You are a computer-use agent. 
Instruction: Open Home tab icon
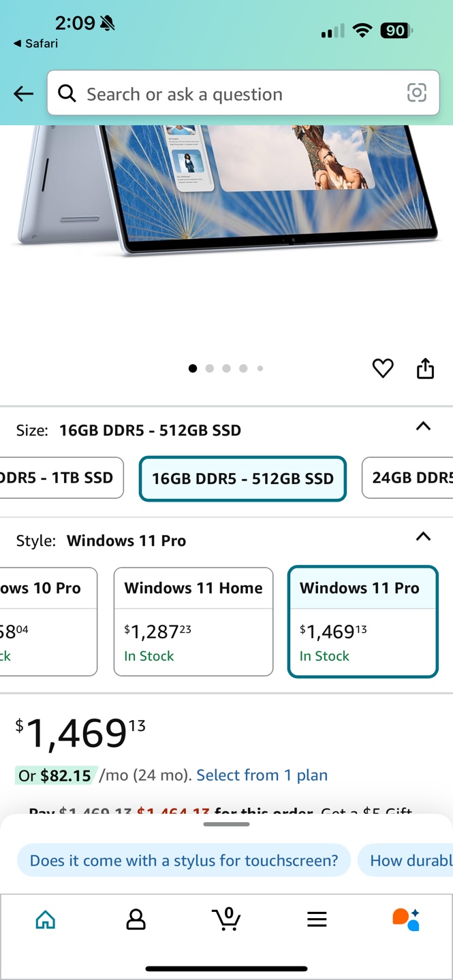[45, 919]
